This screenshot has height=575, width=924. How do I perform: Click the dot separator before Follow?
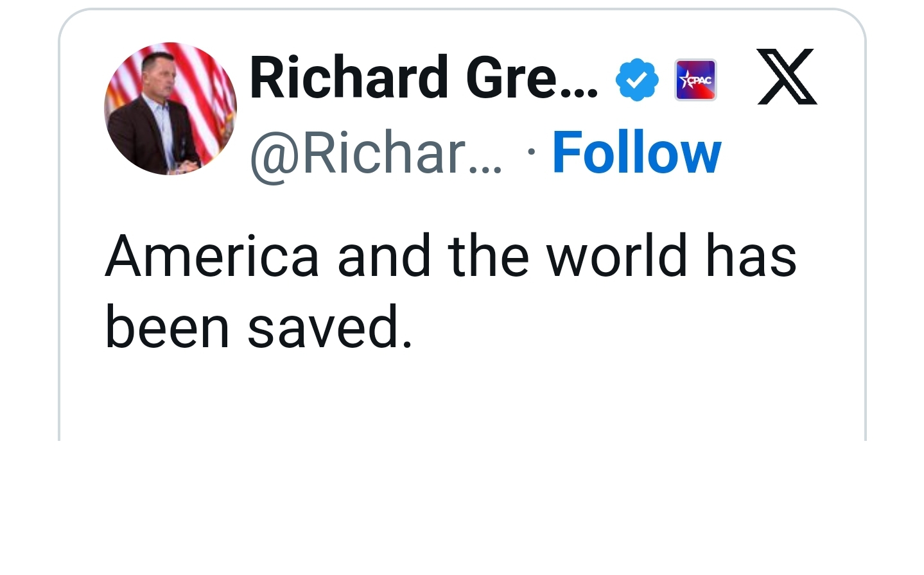(530, 153)
